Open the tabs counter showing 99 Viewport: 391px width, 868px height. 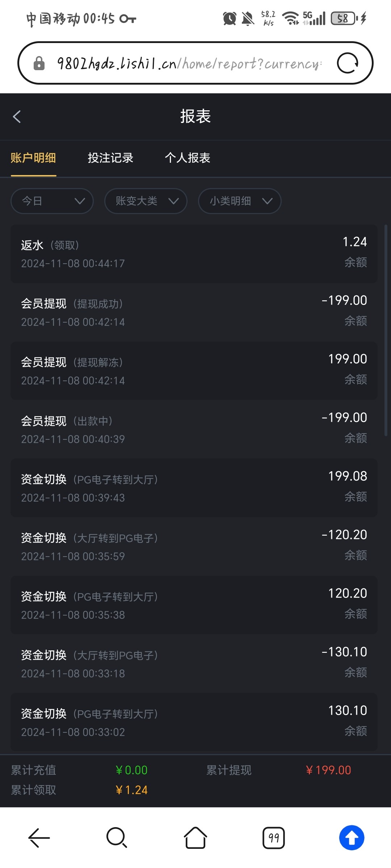(x=274, y=838)
